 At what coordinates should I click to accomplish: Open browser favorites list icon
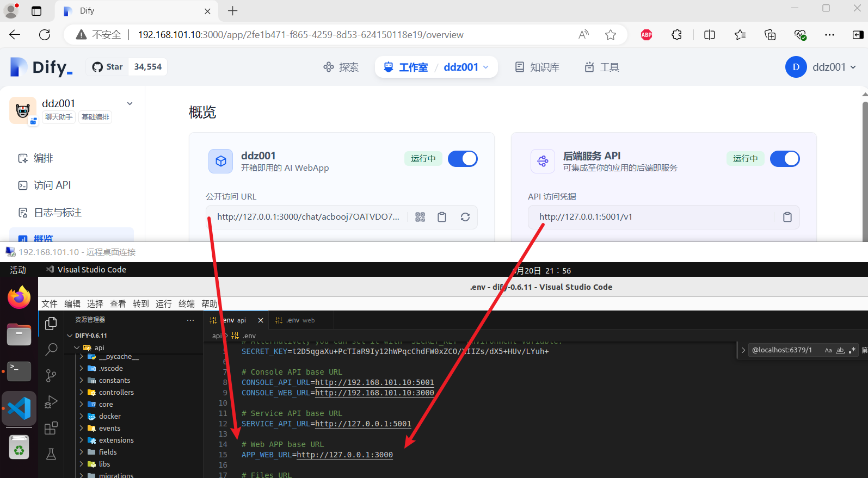tap(740, 35)
